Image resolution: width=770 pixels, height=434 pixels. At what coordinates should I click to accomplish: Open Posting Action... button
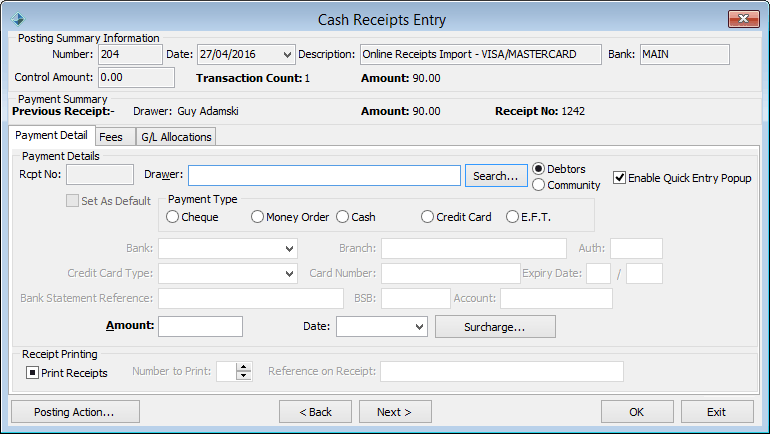coord(75,412)
